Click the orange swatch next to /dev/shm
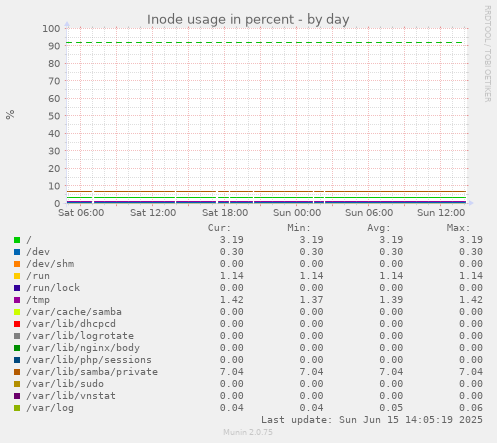 coord(17,264)
